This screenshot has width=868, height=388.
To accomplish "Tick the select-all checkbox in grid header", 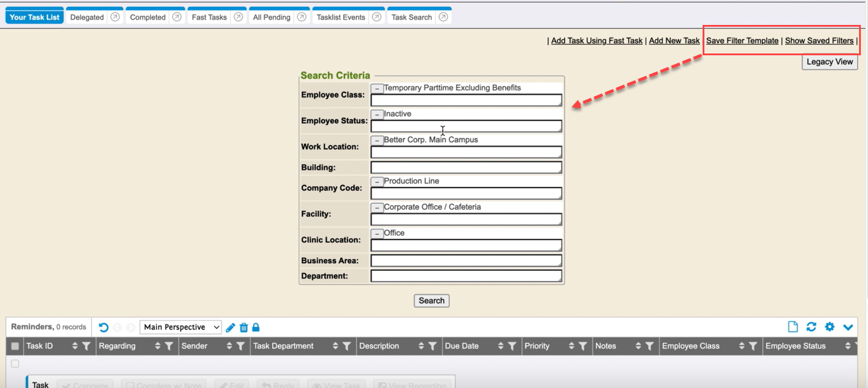I will 15,346.
